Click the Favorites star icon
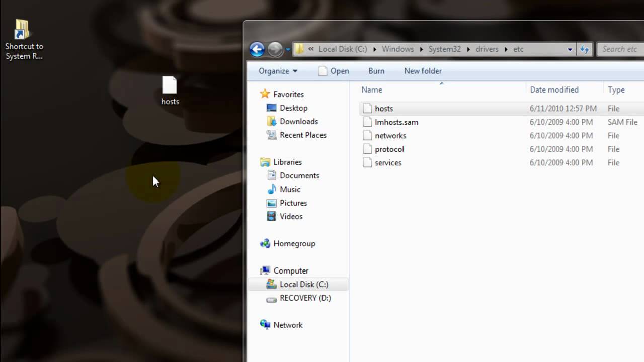 point(265,94)
